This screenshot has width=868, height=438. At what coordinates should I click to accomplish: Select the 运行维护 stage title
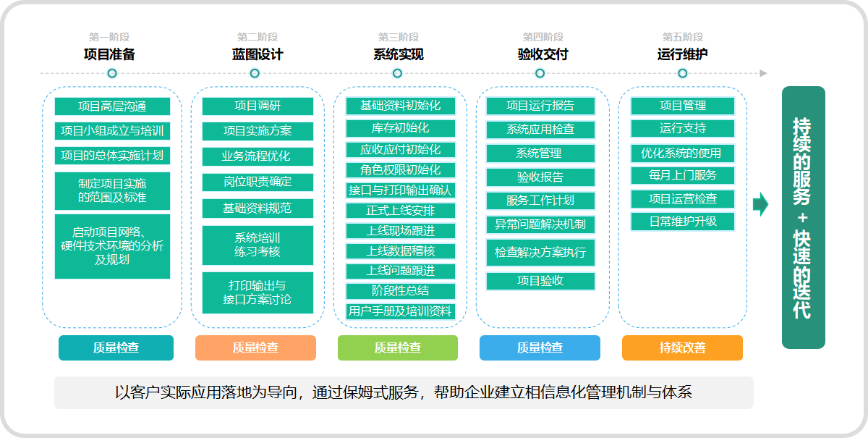coord(683,54)
